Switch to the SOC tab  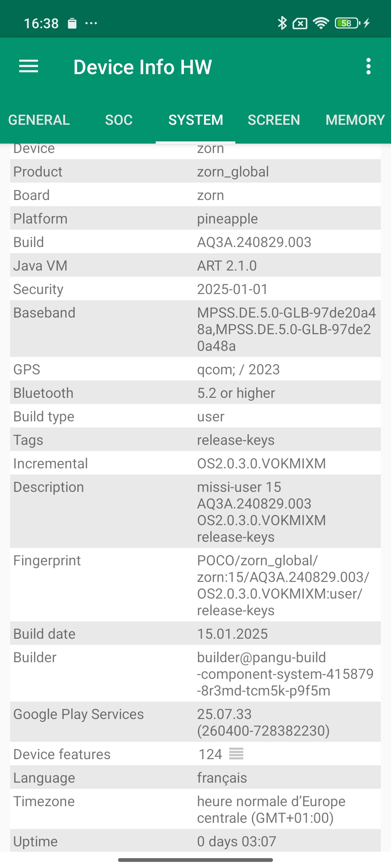click(x=119, y=120)
